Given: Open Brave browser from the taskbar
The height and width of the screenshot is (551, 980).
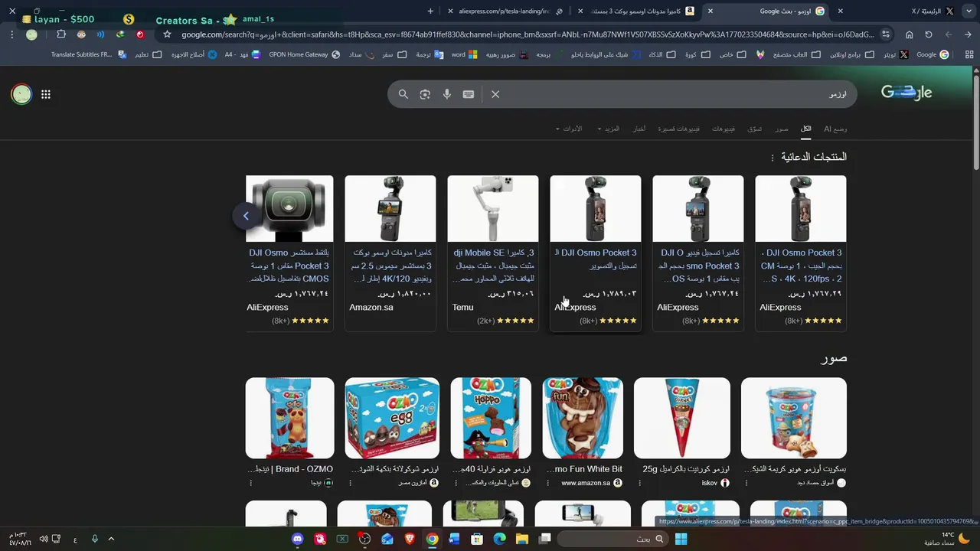Looking at the screenshot, I should (x=410, y=539).
